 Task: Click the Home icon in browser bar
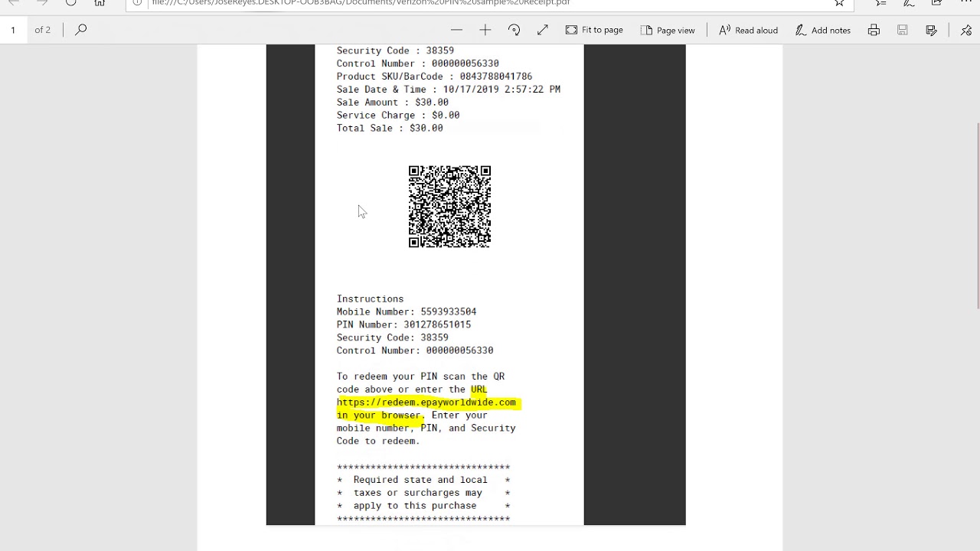coord(100,3)
